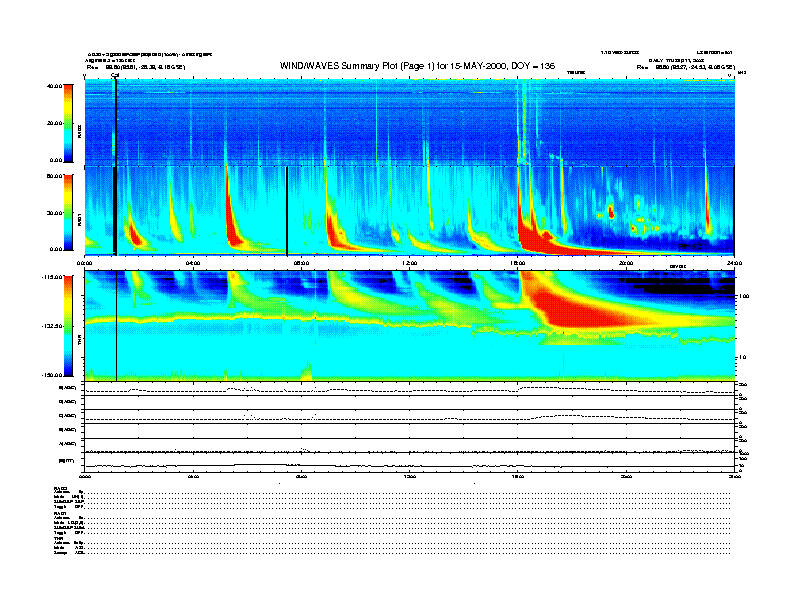Screen dimensions: 792x612
Task: Click the -150.00 label on the TNR scale
Action: pos(52,375)
